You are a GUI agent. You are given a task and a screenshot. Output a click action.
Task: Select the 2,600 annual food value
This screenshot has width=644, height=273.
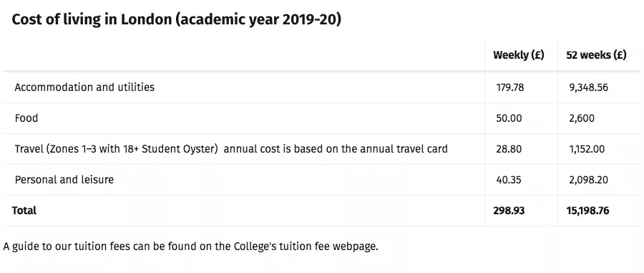582,118
